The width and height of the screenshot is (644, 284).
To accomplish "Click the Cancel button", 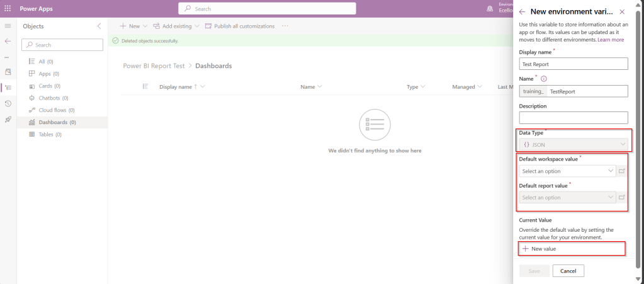I will (x=568, y=271).
